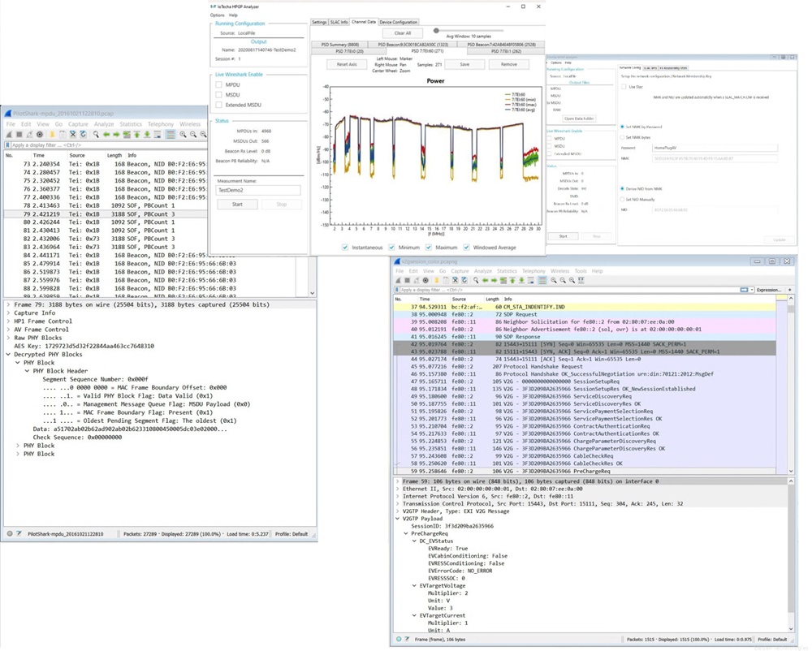Click reload file icon in v2gsession toolbar

[x=464, y=281]
